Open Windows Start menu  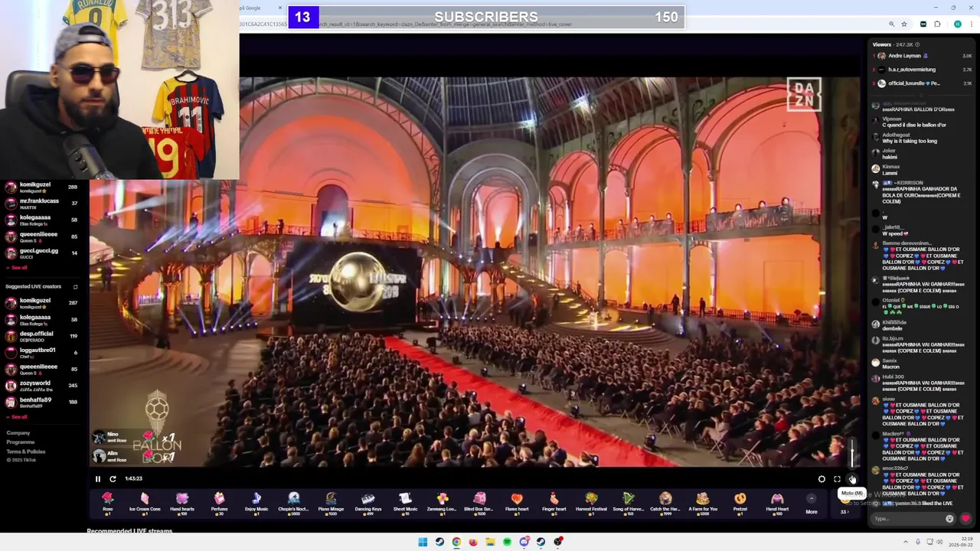[x=423, y=542]
